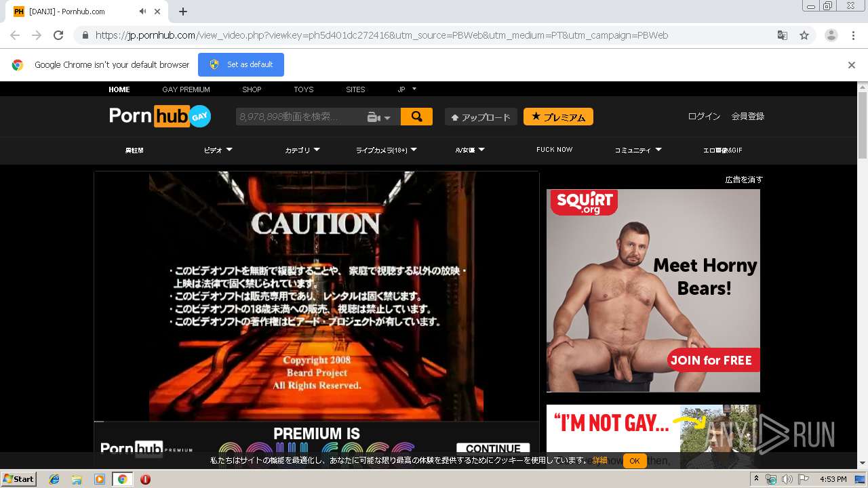868x488 pixels.
Task: Expand the ライブカメラ(18+) dropdown
Action: tap(387, 150)
